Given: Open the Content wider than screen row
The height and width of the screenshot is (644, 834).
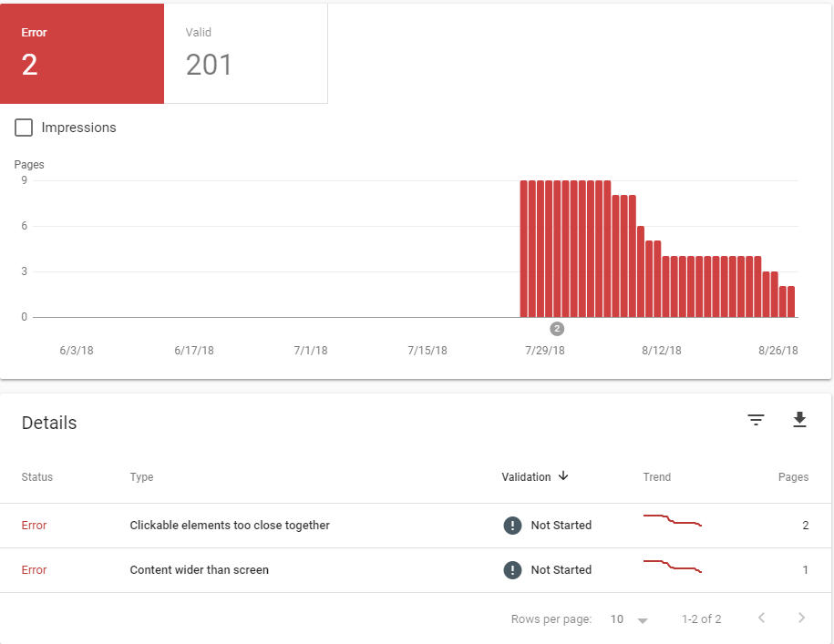Looking at the screenshot, I should [415, 570].
